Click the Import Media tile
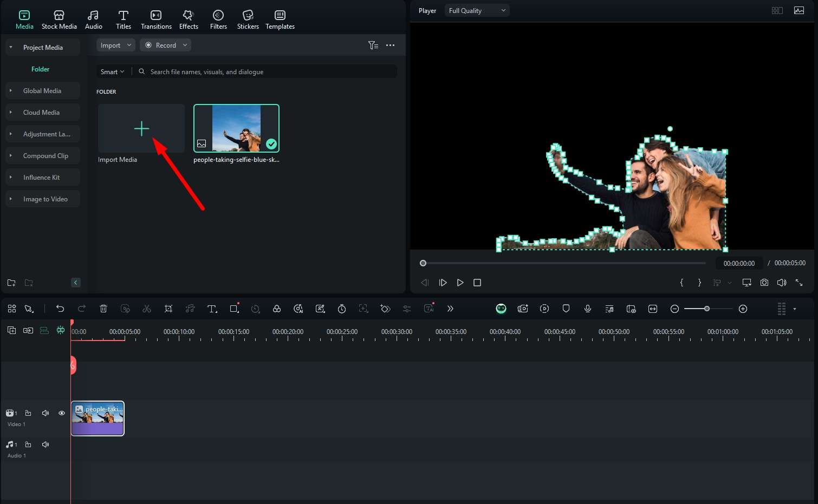 pyautogui.click(x=141, y=128)
